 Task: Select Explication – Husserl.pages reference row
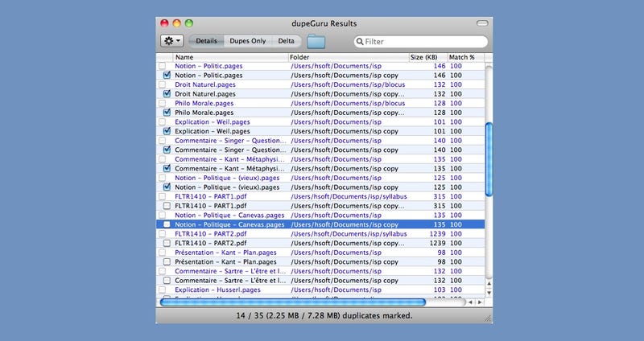pyautogui.click(x=320, y=290)
